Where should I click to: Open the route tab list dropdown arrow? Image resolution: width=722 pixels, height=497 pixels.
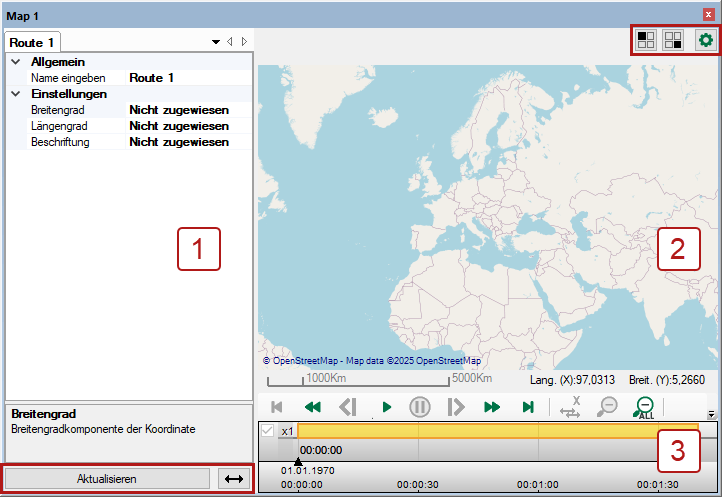point(215,42)
